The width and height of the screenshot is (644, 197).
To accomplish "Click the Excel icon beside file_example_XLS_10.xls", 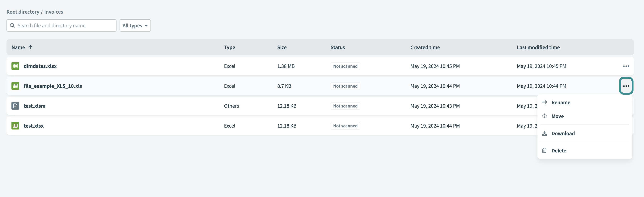I will coord(15,86).
